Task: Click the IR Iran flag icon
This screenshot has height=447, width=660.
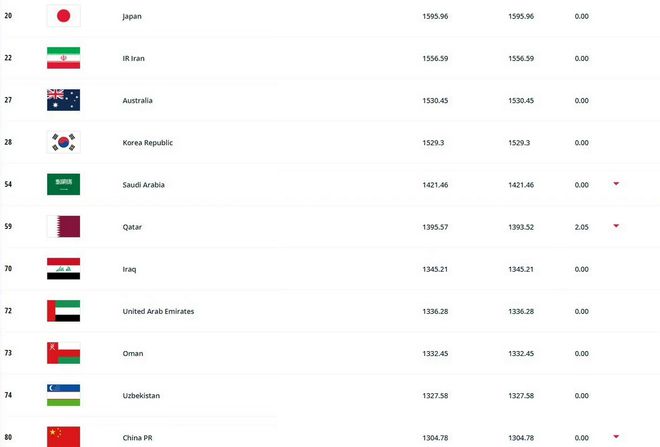Action: tap(64, 58)
